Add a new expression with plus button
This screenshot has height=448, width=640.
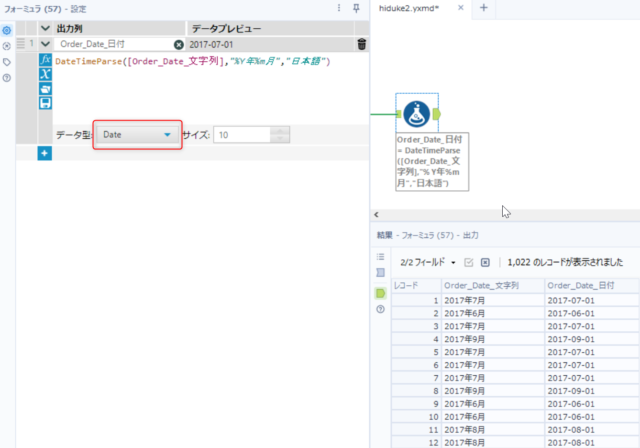44,153
